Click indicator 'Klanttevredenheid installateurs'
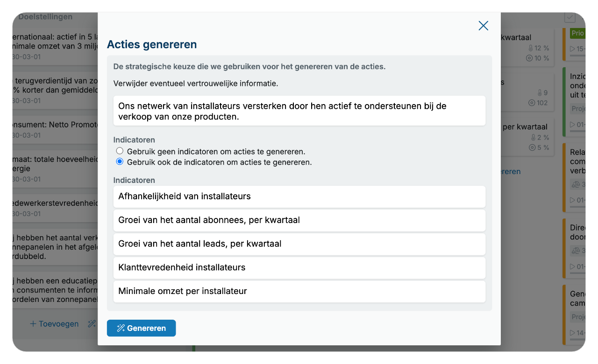Image resolution: width=598 pixels, height=364 pixels. coord(299,268)
